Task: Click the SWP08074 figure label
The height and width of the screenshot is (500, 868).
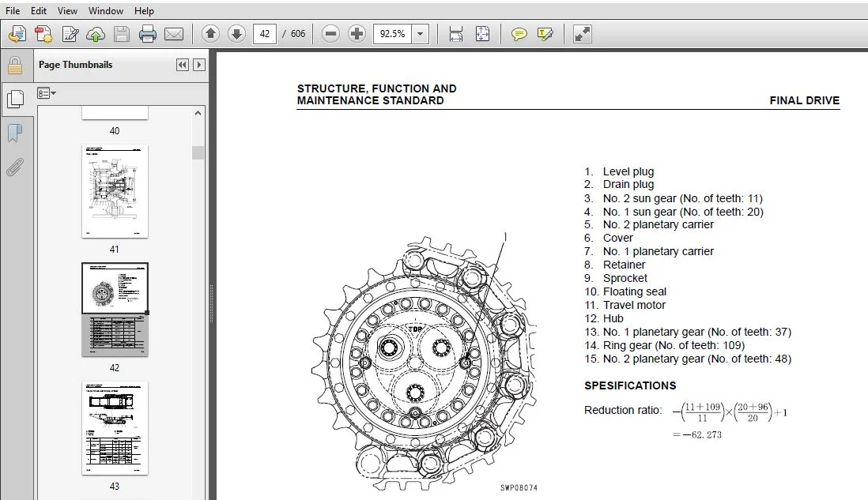Action: [x=519, y=487]
